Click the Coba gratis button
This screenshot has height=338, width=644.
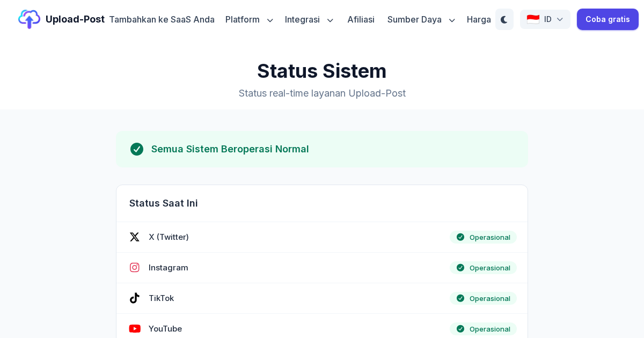608,19
